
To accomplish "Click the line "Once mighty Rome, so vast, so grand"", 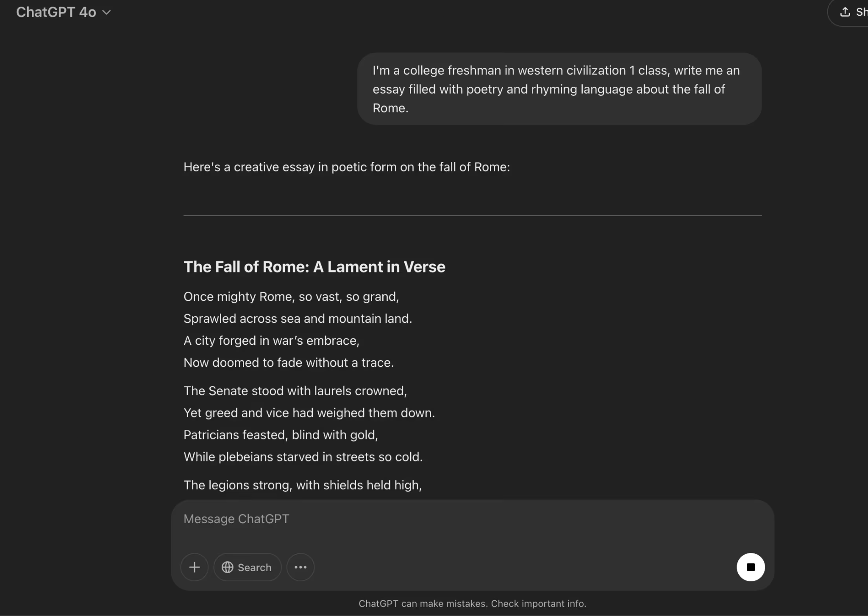I will (x=291, y=297).
